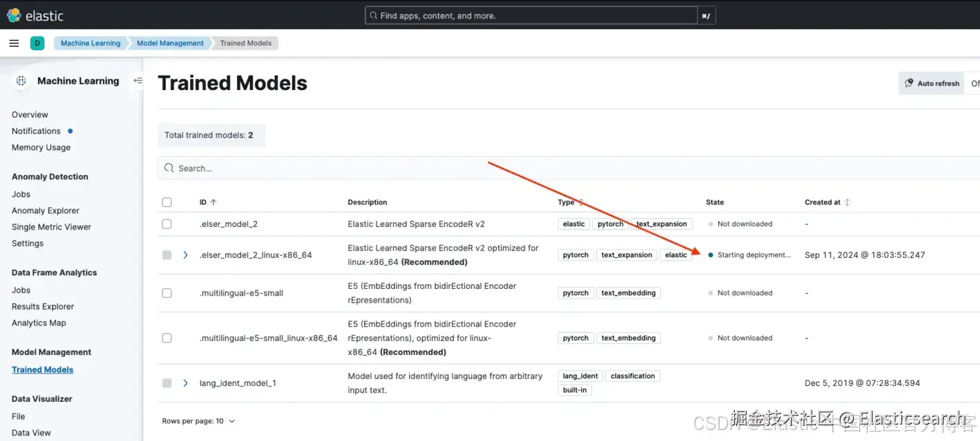Click the Created at sort icon
The height and width of the screenshot is (441, 980).
point(847,202)
